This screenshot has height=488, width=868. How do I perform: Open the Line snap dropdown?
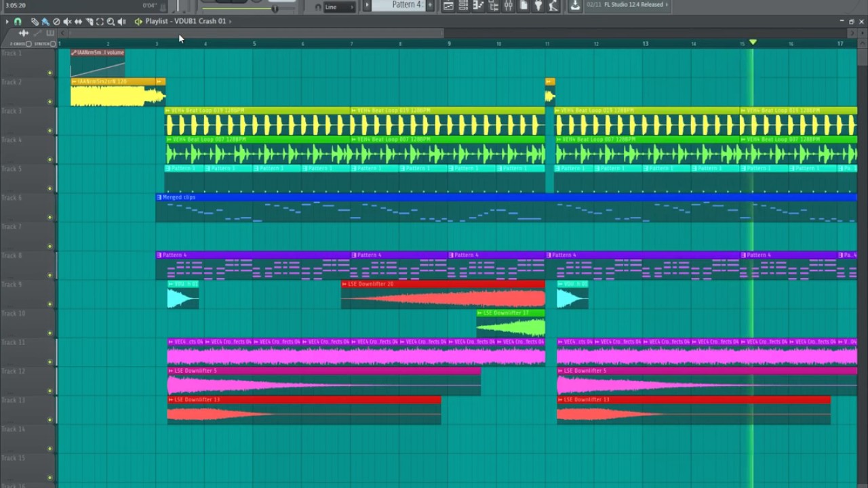(x=340, y=7)
